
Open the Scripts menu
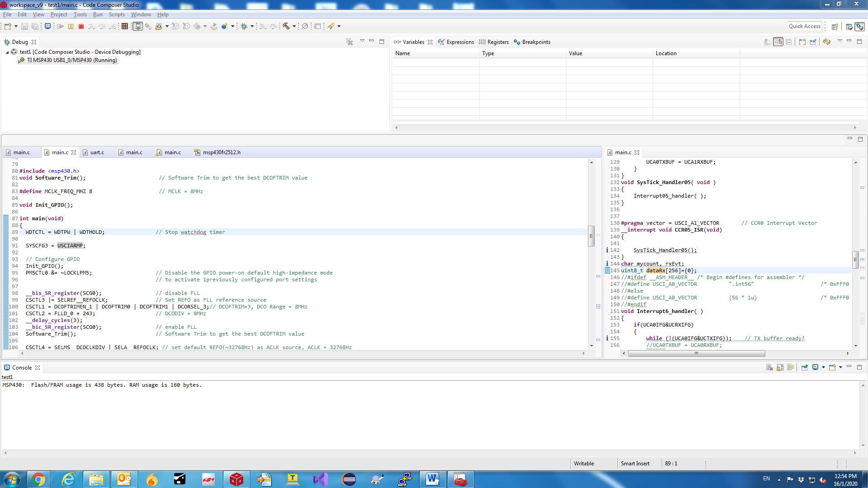[116, 14]
